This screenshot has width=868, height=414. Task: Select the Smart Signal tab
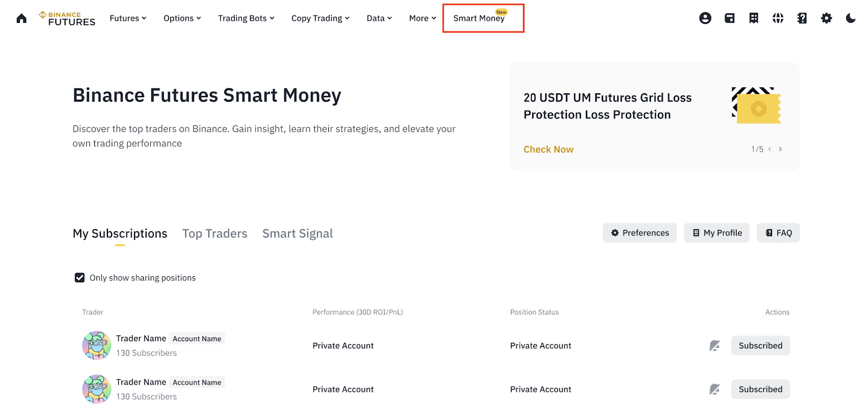[x=297, y=234]
